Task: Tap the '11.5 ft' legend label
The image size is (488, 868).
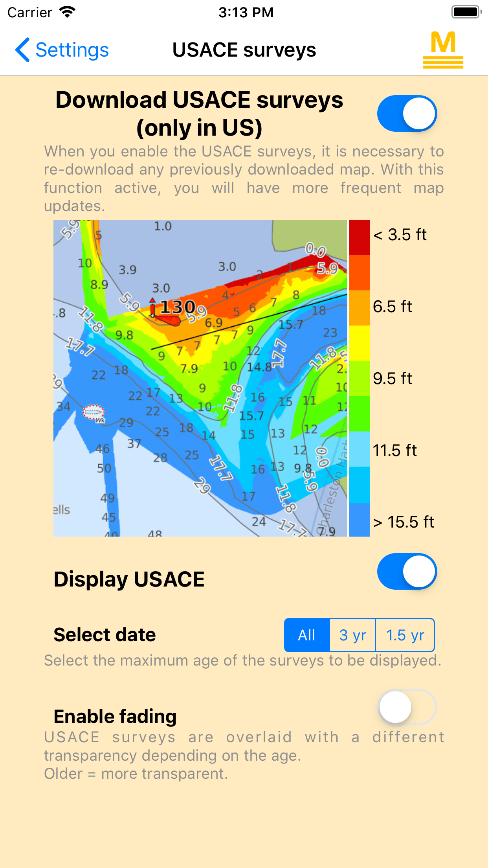Action: (x=395, y=451)
